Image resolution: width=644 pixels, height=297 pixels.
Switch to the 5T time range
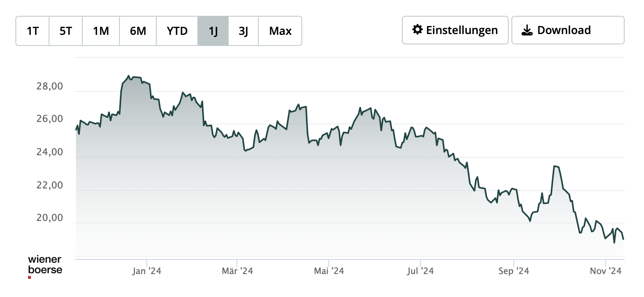[x=66, y=31]
